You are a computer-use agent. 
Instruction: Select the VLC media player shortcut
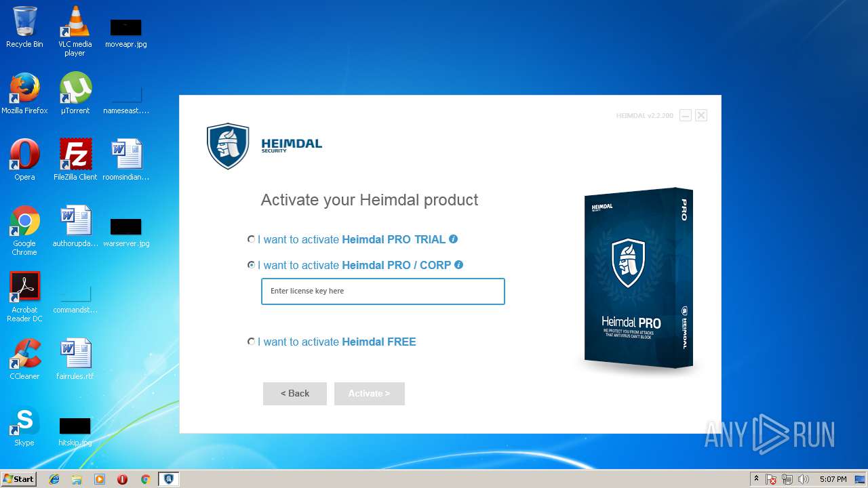75,30
